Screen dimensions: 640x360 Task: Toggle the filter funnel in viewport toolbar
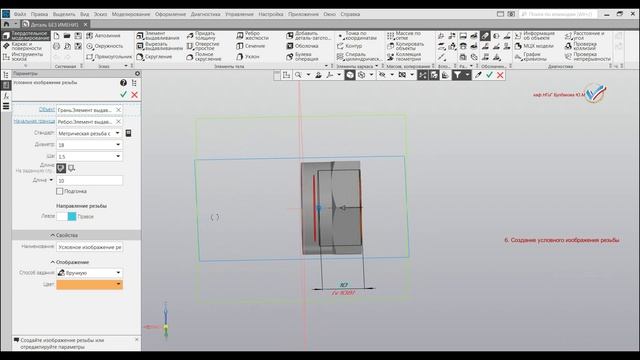pos(458,75)
